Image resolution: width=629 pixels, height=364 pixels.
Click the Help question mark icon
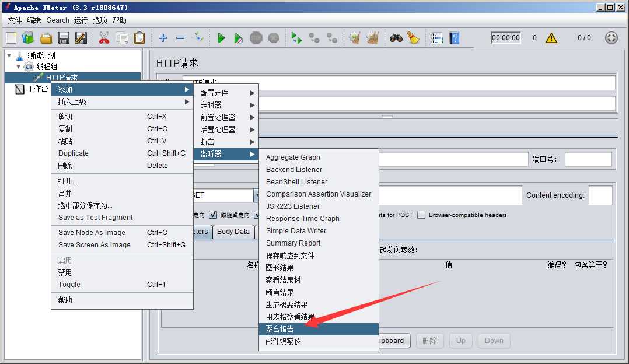point(454,38)
